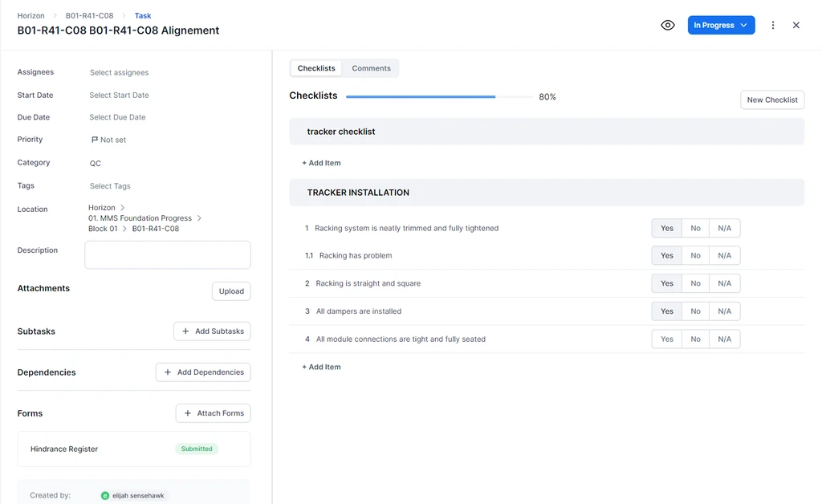The width and height of the screenshot is (822, 504).
Task: Click the eye watch icon
Action: 668,25
